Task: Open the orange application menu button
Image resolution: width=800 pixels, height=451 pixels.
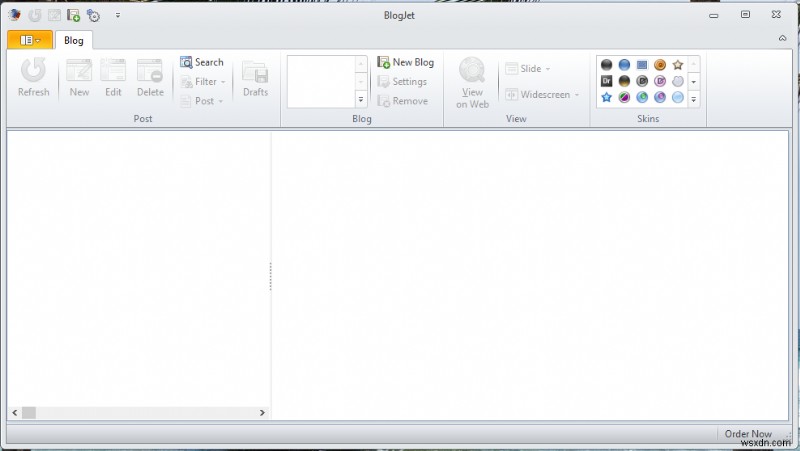Action: point(30,40)
